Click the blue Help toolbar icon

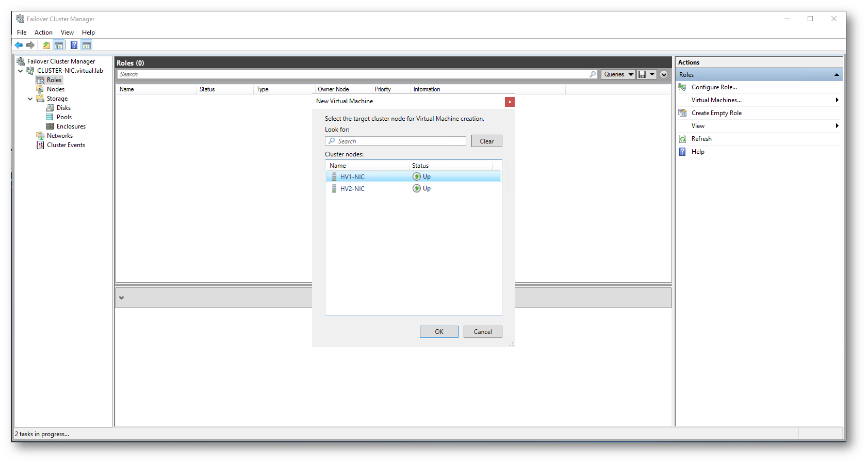pyautogui.click(x=74, y=45)
